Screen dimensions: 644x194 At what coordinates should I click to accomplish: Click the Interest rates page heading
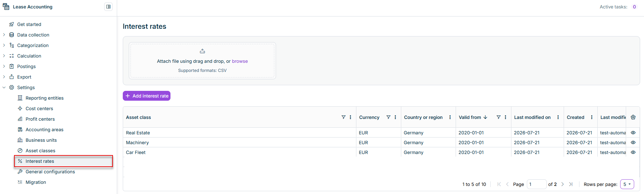145,26
